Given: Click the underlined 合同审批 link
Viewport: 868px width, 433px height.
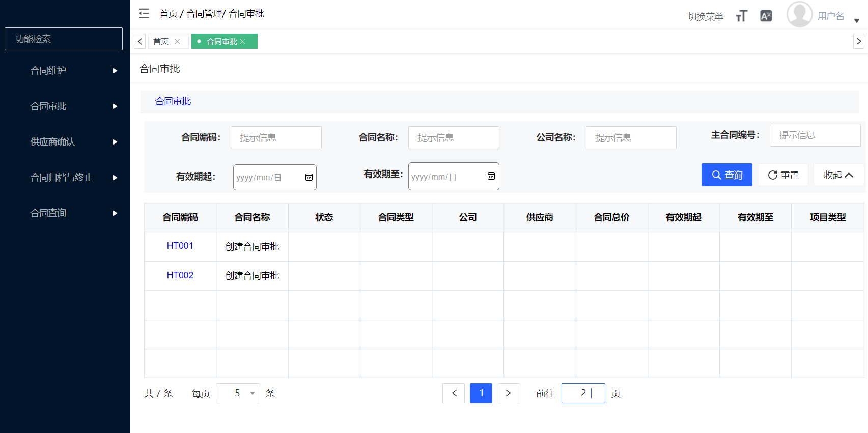Looking at the screenshot, I should [x=173, y=101].
